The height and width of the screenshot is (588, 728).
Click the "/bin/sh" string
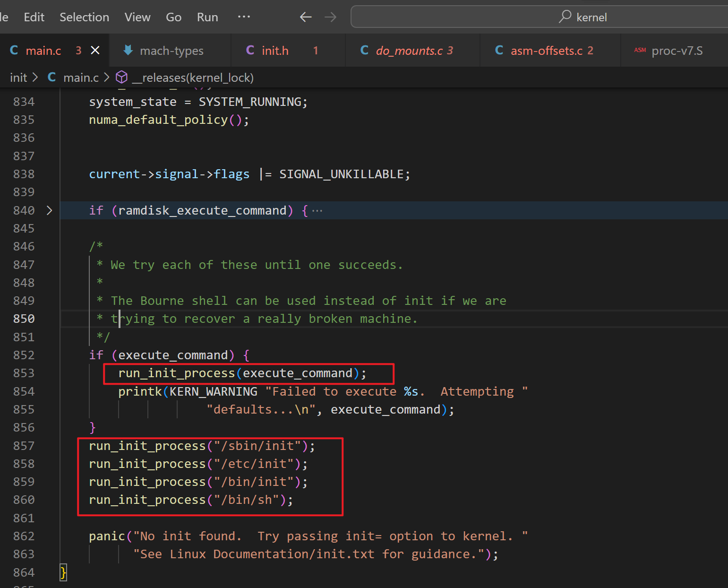(x=247, y=500)
